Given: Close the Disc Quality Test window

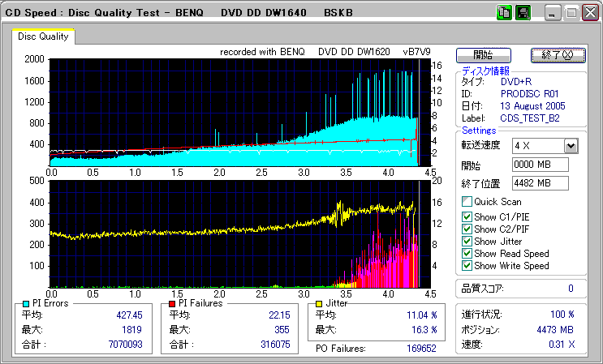Looking at the screenshot, I should [589, 13].
